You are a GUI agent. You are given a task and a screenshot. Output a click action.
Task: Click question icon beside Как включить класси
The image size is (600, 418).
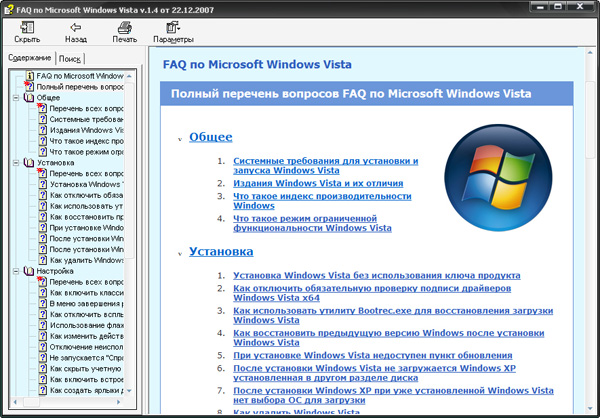(x=43, y=293)
